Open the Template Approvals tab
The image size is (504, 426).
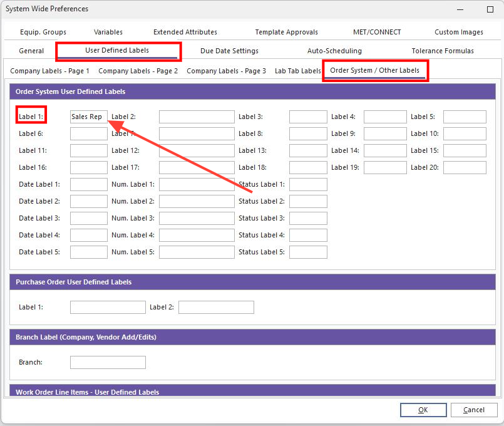tap(286, 31)
